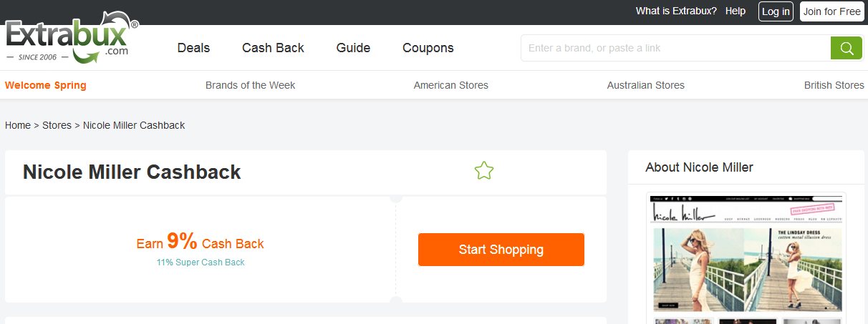
Task: Select the Australian Stores tab
Action: [x=646, y=85]
